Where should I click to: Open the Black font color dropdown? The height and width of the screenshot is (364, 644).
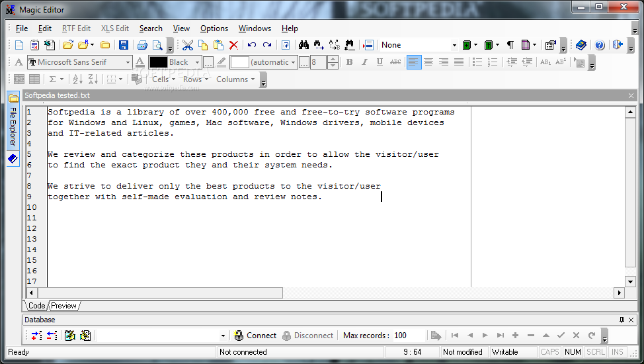197,62
